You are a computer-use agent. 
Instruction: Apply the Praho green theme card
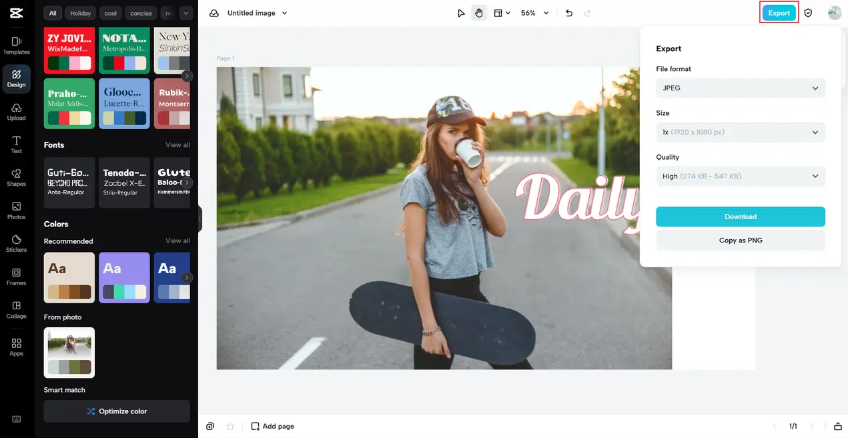pos(69,103)
